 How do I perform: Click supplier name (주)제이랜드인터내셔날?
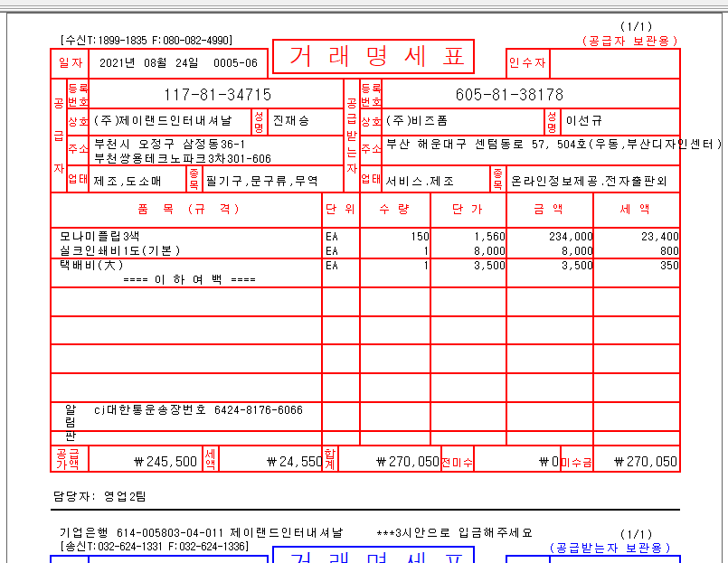(x=163, y=120)
